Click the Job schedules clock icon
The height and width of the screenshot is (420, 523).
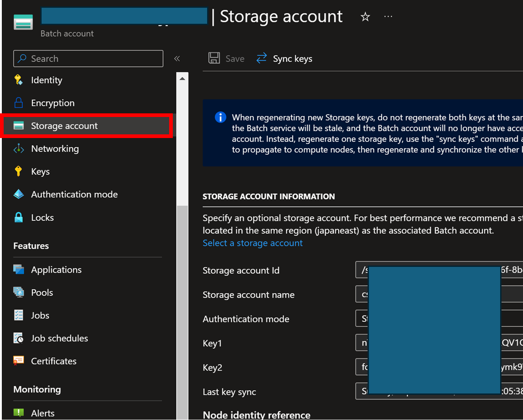click(18, 338)
